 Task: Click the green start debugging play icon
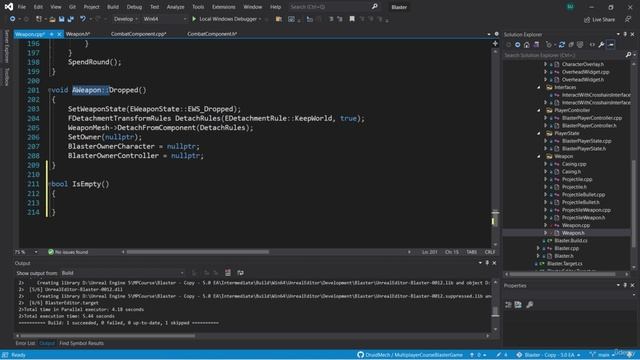coord(194,19)
